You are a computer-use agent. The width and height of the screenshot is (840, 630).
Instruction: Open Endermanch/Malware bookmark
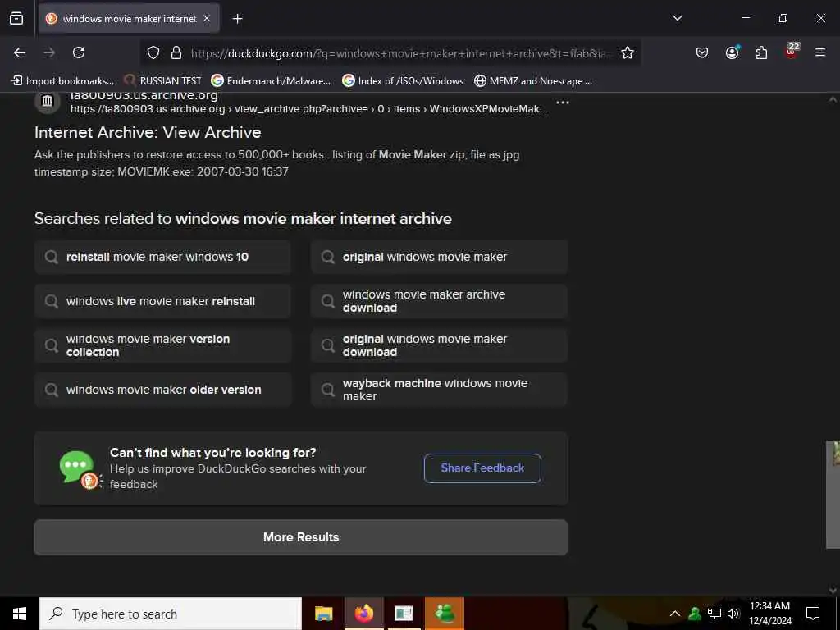271,81
